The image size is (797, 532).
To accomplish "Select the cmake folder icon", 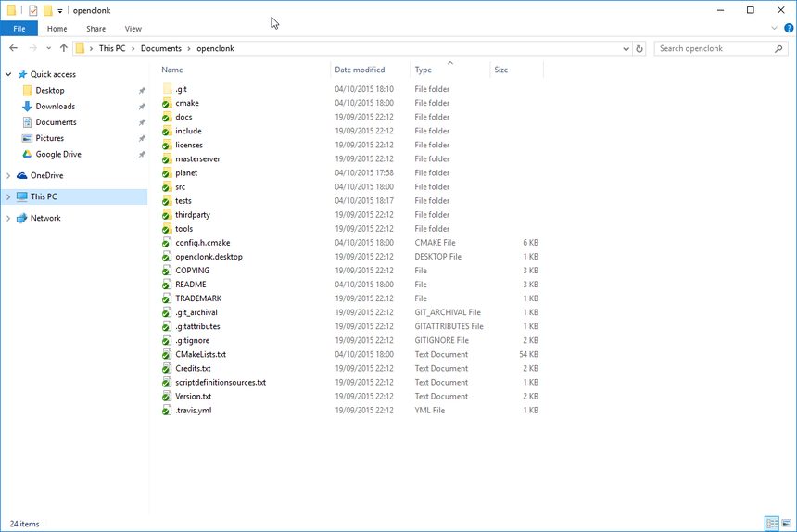I will pyautogui.click(x=166, y=103).
